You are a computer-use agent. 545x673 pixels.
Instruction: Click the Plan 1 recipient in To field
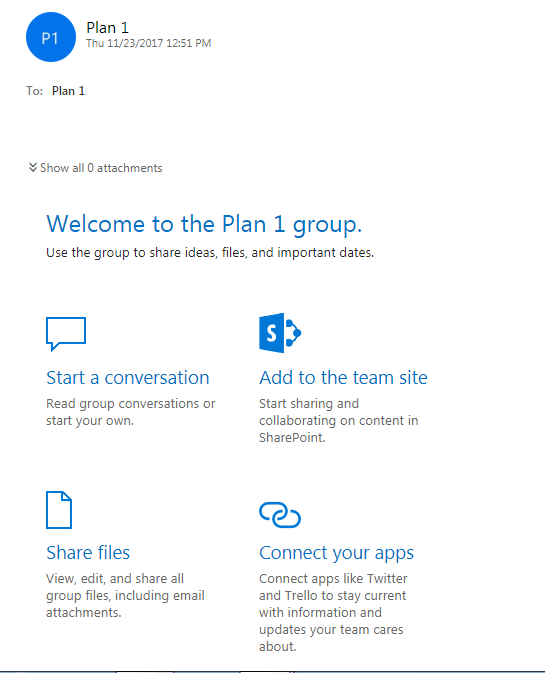68,91
